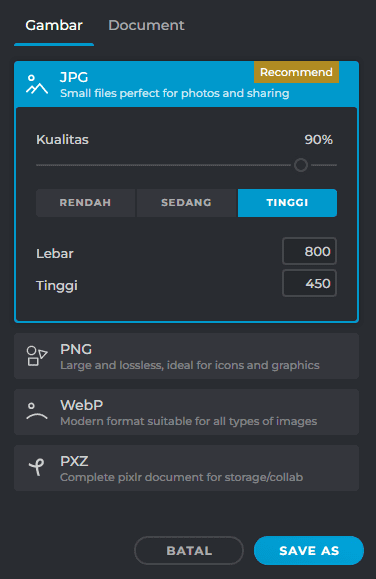Click the JPG format header
The height and width of the screenshot is (579, 376).
187,84
